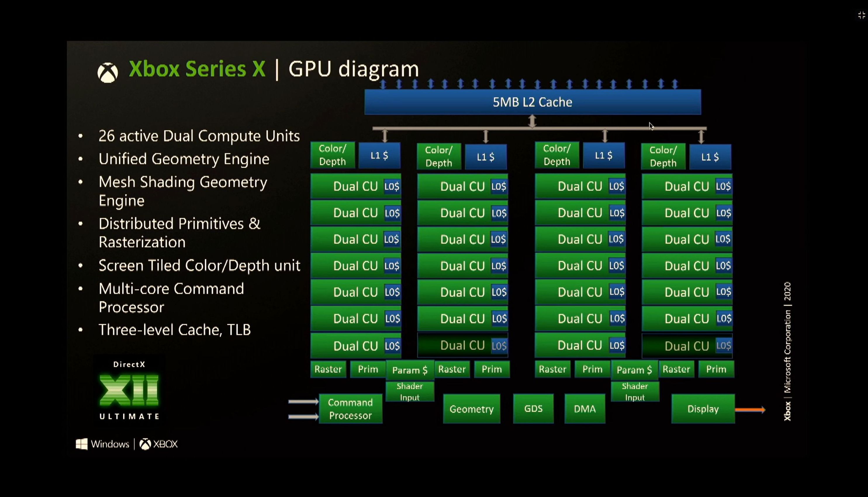Expand the Param $ cache section
Viewport: 868px width, 497px height.
point(409,369)
